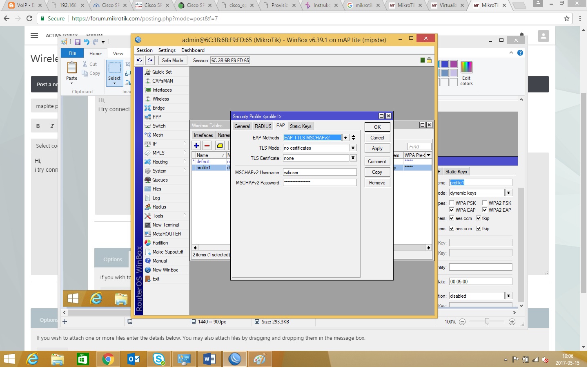Screen dimensions: 588x368
Task: Click the blue plus add button
Action: coord(196,146)
